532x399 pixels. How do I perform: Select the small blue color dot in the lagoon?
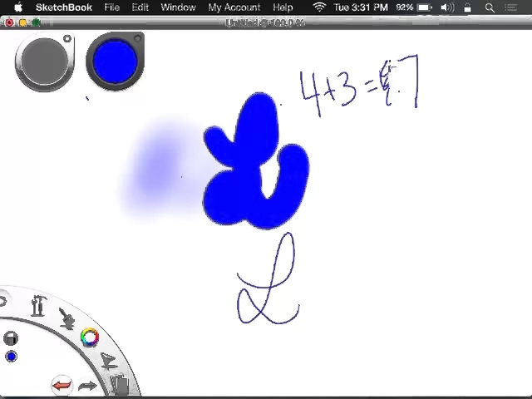(12, 357)
